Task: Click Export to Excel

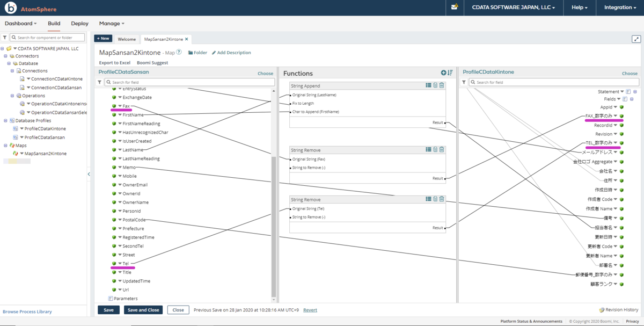Action: tap(115, 63)
